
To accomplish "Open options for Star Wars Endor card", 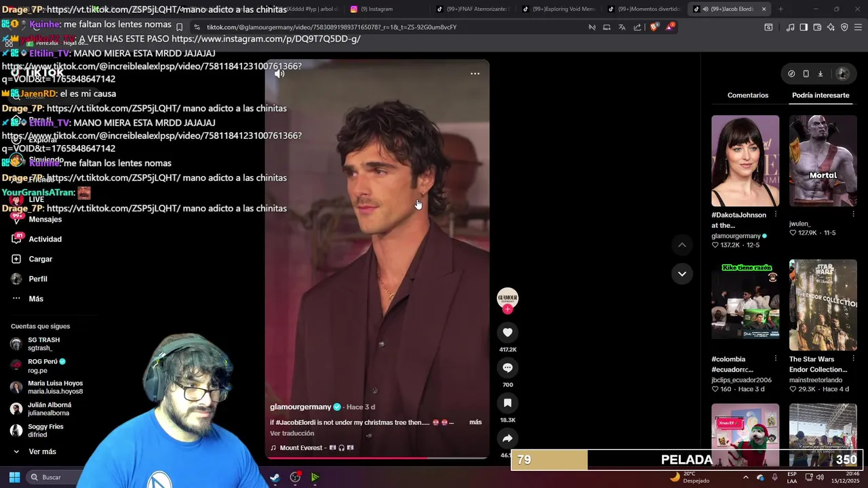I will pyautogui.click(x=853, y=359).
